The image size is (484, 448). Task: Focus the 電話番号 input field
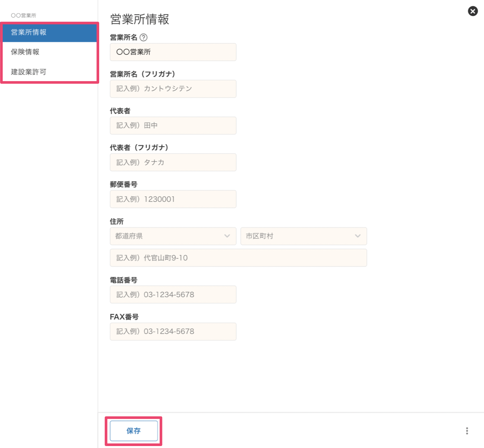point(173,294)
